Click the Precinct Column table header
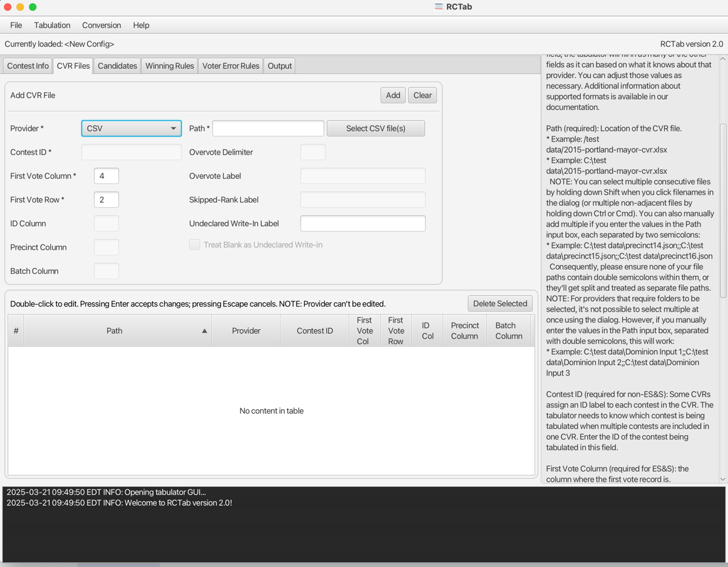Image resolution: width=728 pixels, height=567 pixels. [464, 331]
